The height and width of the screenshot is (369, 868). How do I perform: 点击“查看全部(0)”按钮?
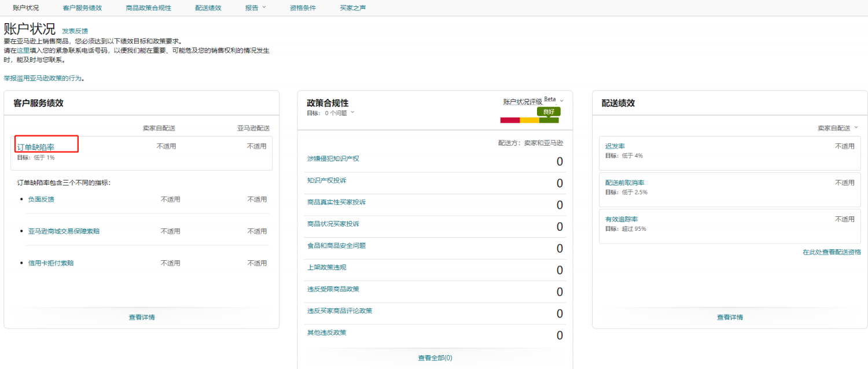435,358
